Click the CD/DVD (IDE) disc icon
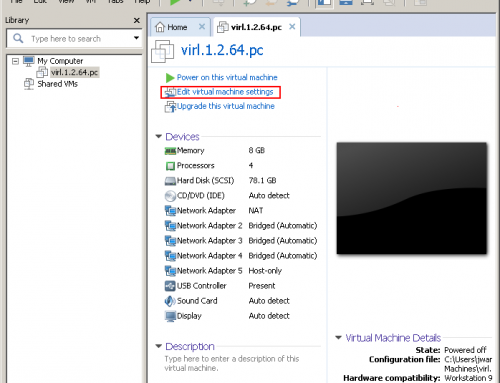This screenshot has width=500, height=383. 170,196
